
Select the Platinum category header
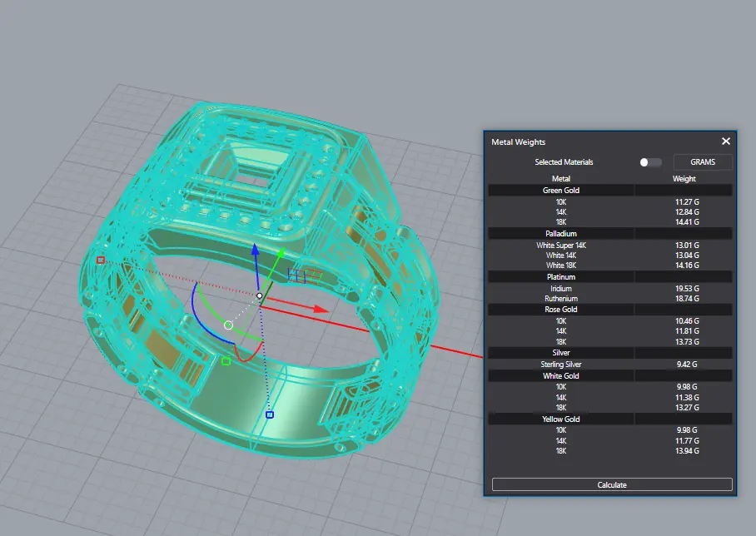(x=560, y=276)
